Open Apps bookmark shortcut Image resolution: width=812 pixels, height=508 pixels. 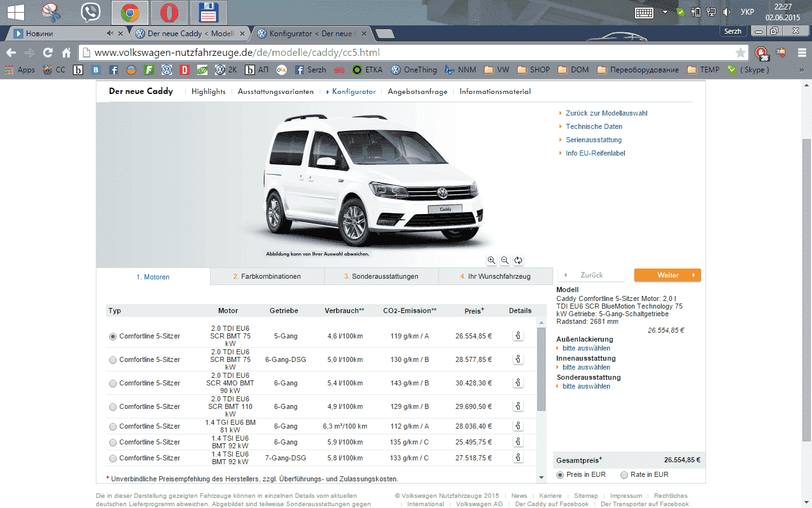point(20,70)
